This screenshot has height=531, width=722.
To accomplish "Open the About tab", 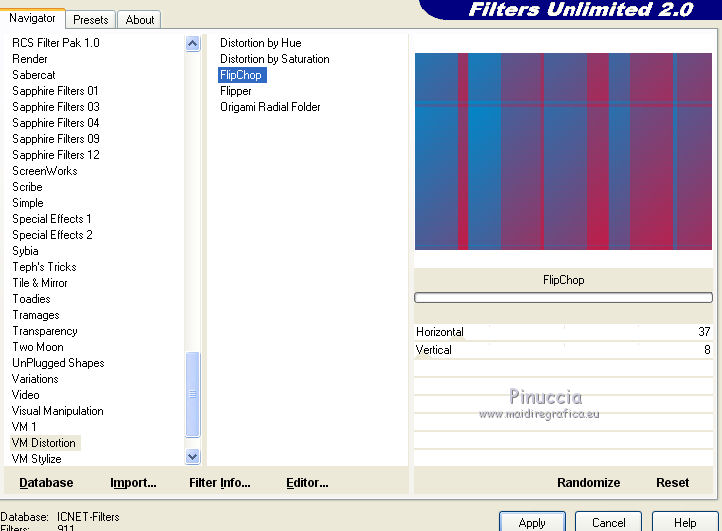I will point(140,20).
